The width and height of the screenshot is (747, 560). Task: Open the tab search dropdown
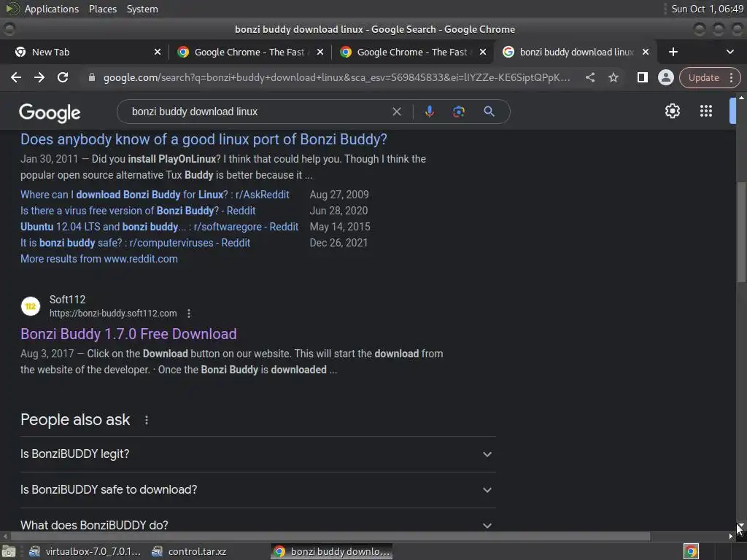point(729,52)
